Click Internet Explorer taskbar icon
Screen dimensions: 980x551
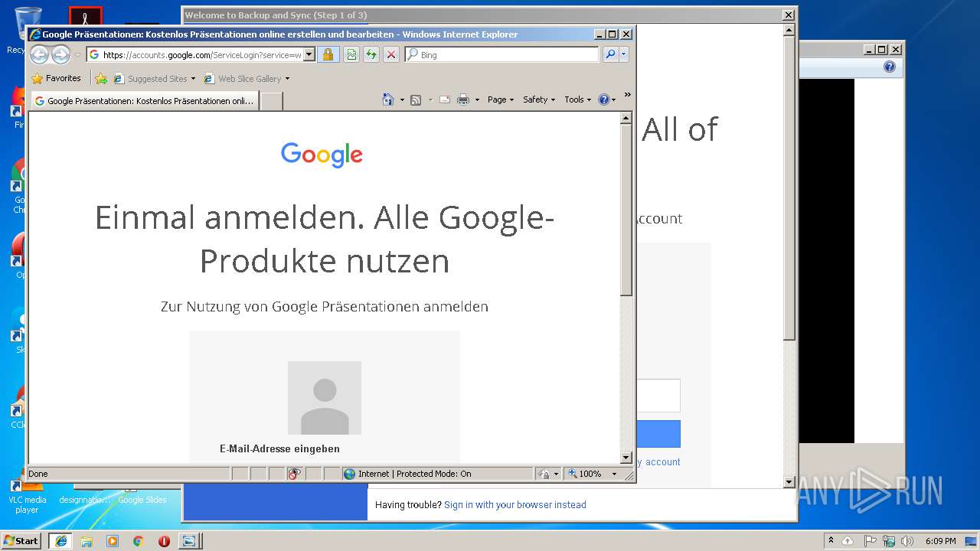(61, 540)
